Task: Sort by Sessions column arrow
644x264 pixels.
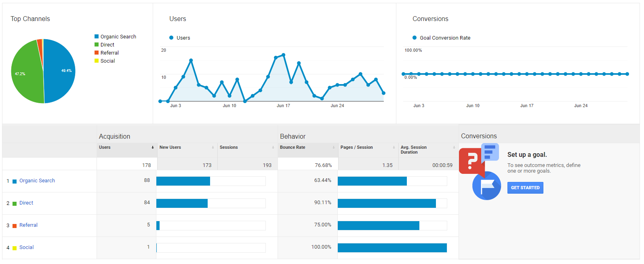Action: coord(273,148)
